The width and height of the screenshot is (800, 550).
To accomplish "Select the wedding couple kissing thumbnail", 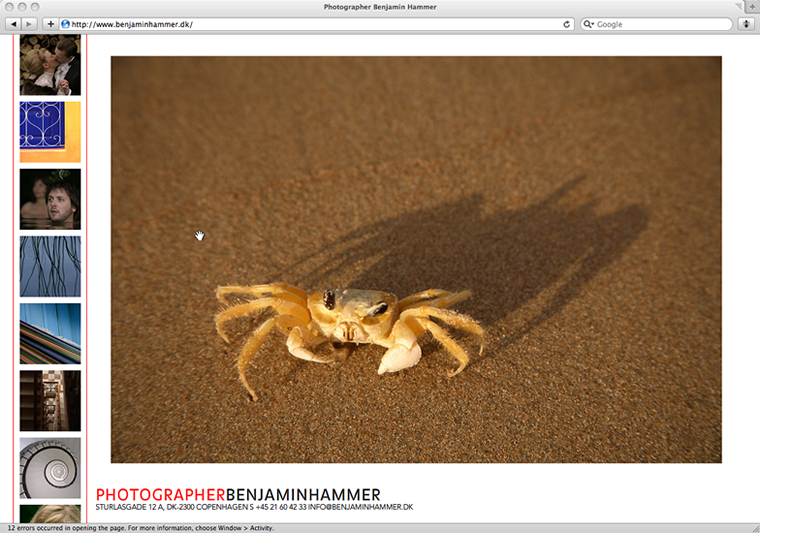I will coord(50,65).
